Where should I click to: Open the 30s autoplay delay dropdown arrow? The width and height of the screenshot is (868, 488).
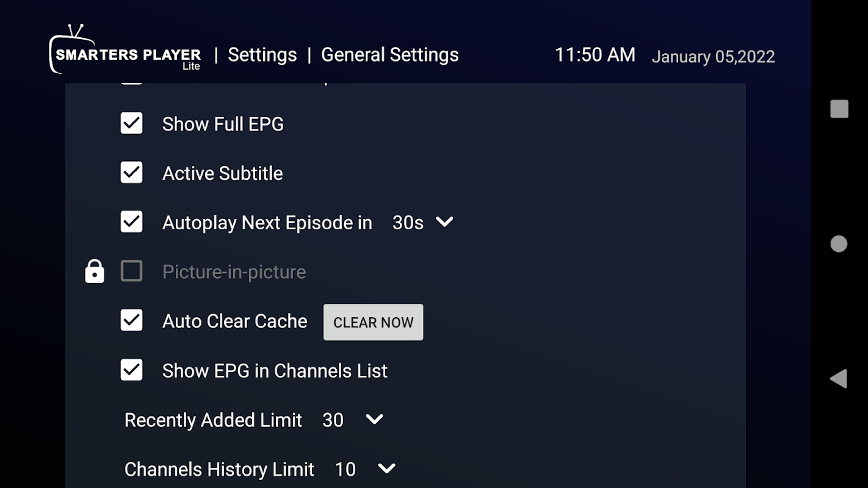coord(444,222)
